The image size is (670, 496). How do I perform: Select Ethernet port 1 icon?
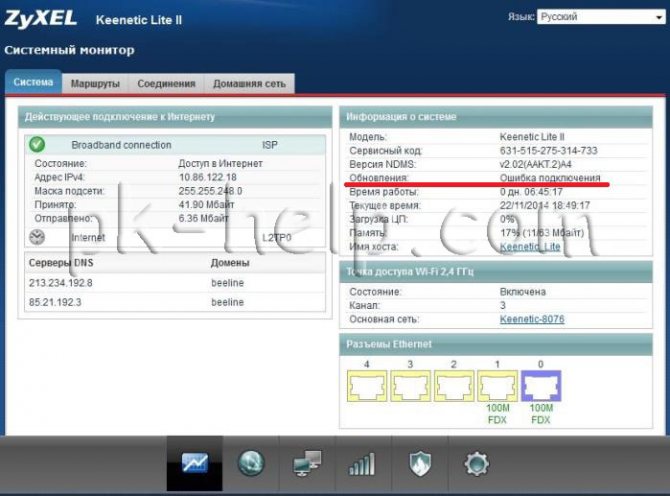click(x=497, y=386)
